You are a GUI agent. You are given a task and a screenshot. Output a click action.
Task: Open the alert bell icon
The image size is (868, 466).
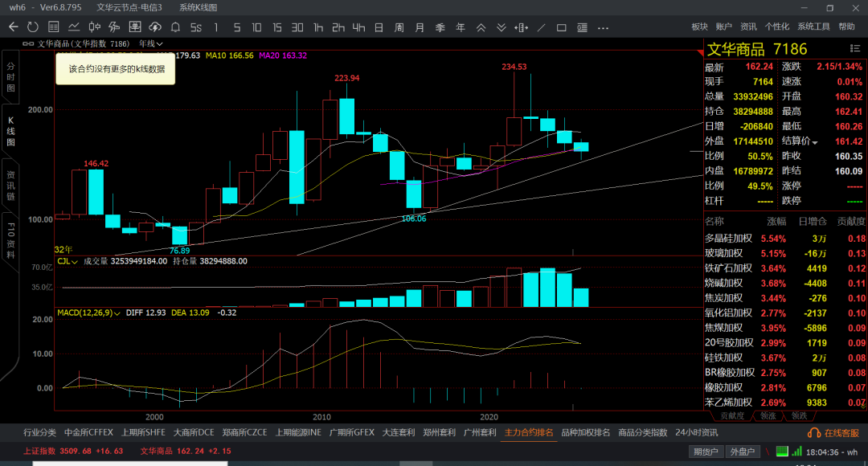click(x=175, y=27)
